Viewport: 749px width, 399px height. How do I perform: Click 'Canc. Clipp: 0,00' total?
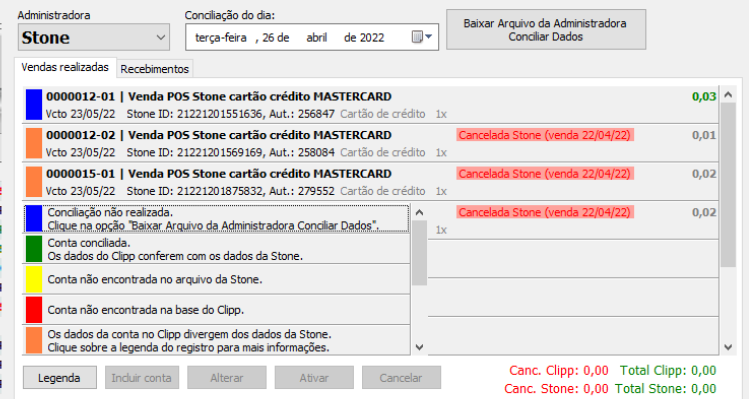[559, 370]
